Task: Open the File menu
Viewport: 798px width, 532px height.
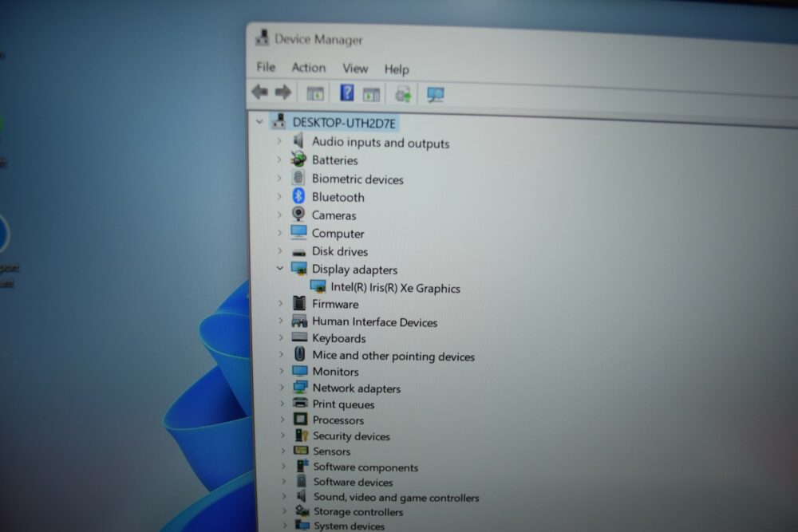Action: click(x=266, y=67)
